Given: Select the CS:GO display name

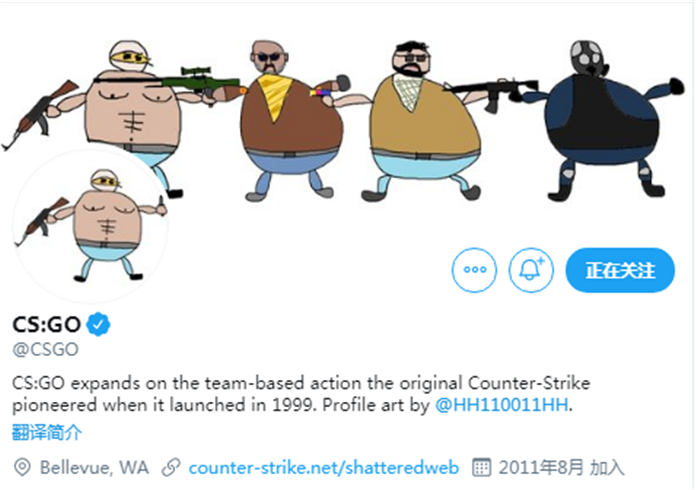Looking at the screenshot, I should coord(46,324).
